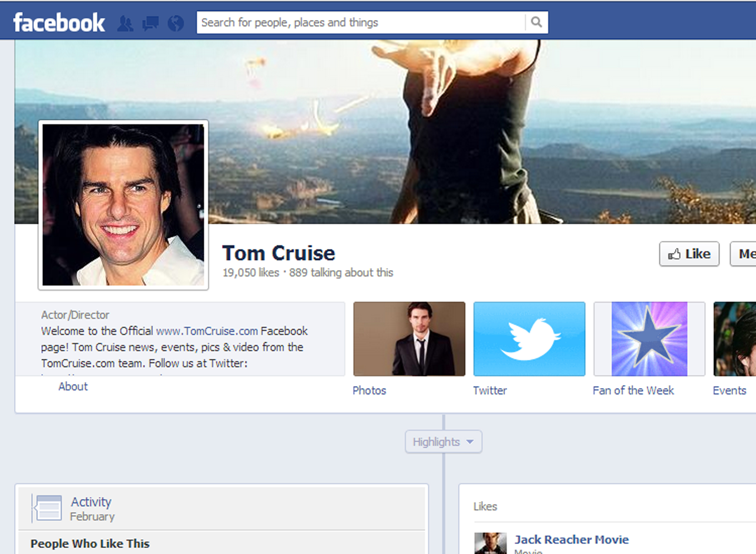Viewport: 756px width, 554px height.
Task: Open the Photos thumbnail
Action: pos(409,339)
